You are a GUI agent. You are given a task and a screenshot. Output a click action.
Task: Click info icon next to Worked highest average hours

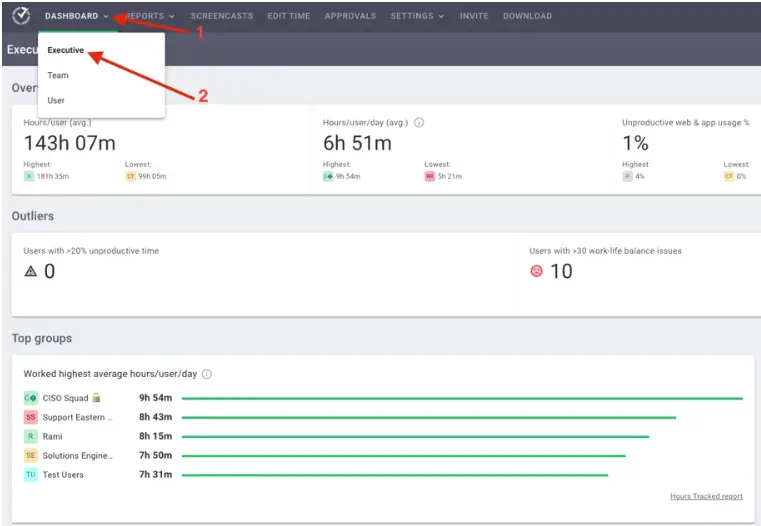[207, 374]
